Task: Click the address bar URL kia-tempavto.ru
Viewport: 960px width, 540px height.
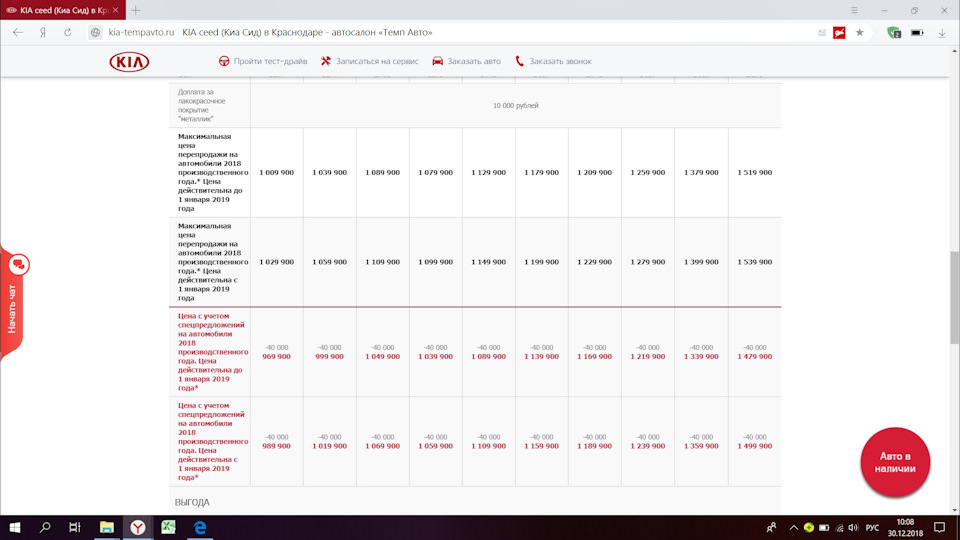Action: tap(141, 32)
